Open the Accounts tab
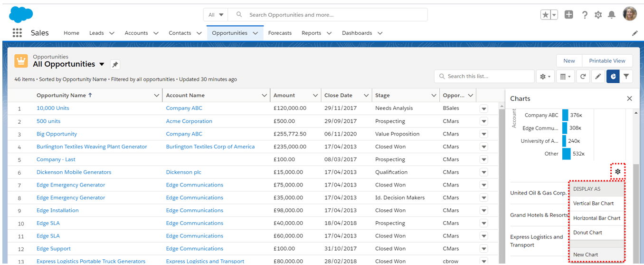The height and width of the screenshot is (265, 644). [136, 33]
